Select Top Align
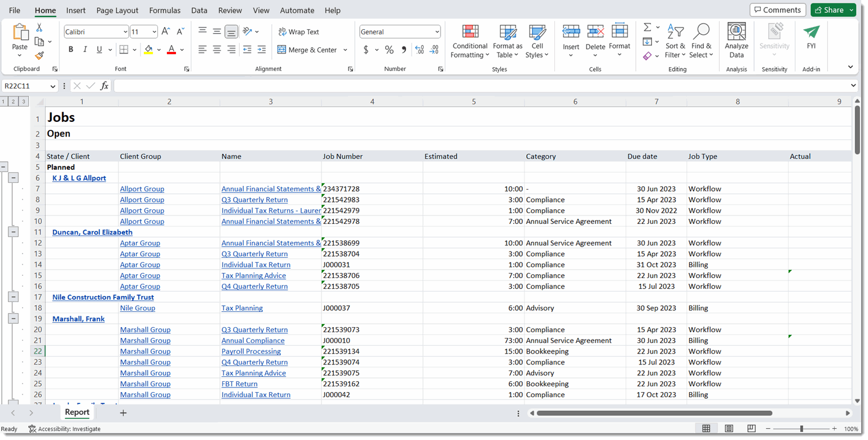The image size is (868, 440). point(202,32)
